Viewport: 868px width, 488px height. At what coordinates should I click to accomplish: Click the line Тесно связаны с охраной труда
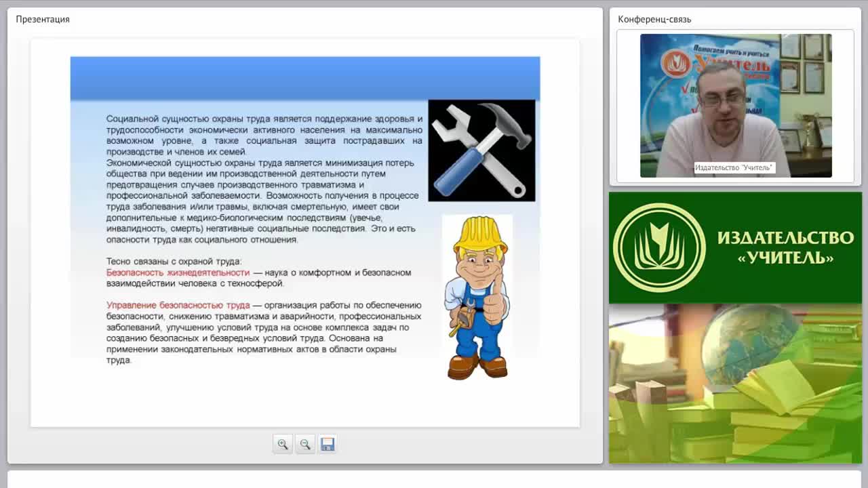click(x=174, y=261)
